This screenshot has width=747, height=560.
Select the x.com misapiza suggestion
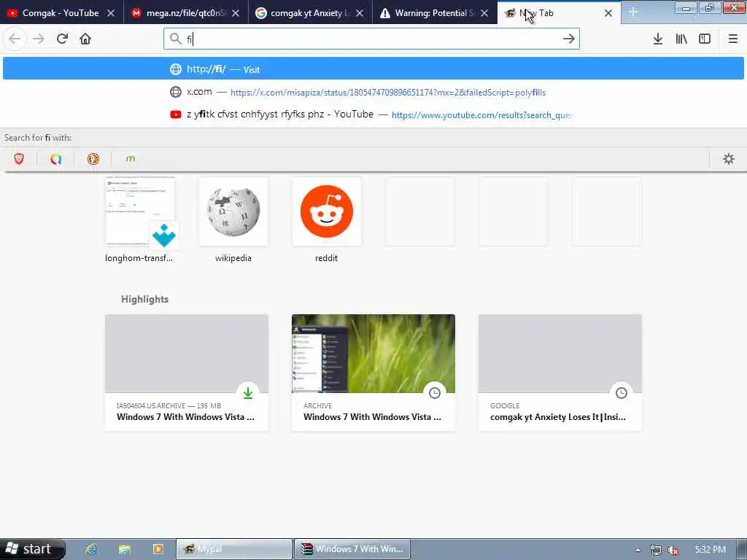(373, 92)
